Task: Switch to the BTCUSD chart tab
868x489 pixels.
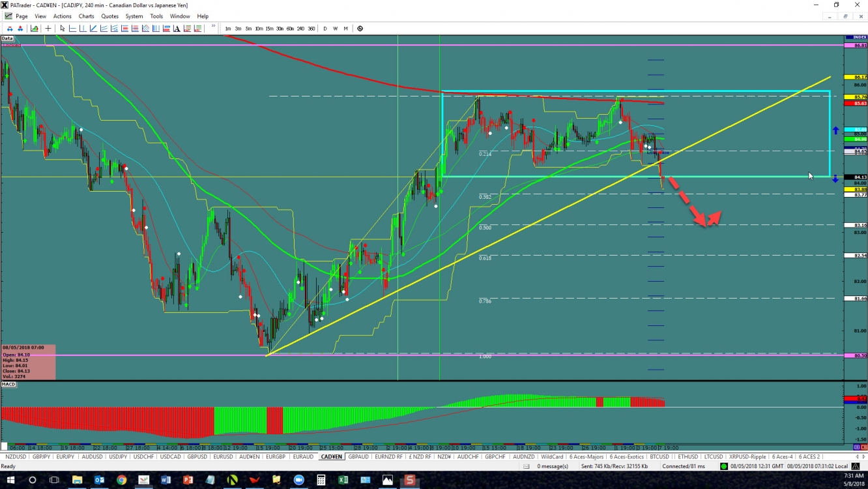Action: pos(659,456)
